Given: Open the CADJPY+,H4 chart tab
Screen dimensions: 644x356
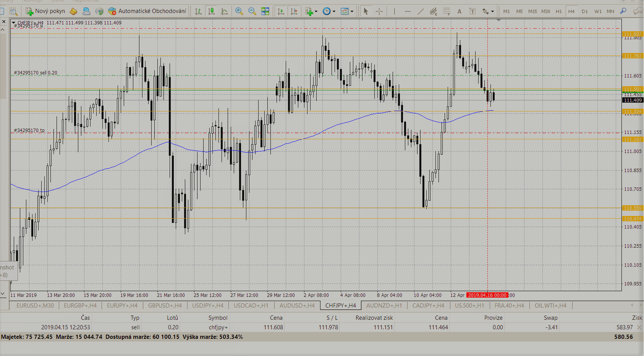Looking at the screenshot, I should 428,305.
